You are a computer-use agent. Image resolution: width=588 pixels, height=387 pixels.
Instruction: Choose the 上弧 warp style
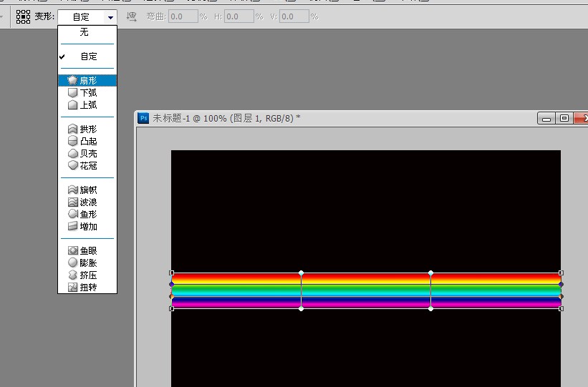click(87, 105)
